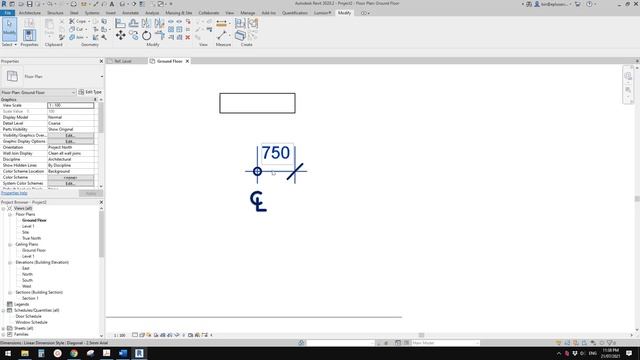Click the red Delete X icon
640x360 pixels.
click(x=188, y=37)
